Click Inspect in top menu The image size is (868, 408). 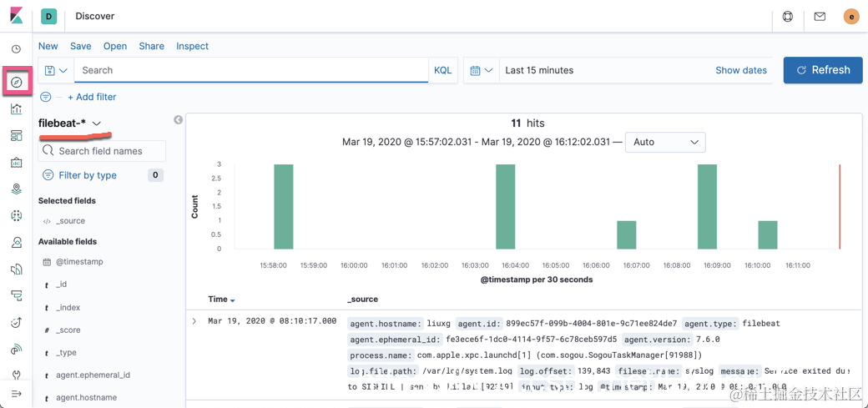click(193, 46)
